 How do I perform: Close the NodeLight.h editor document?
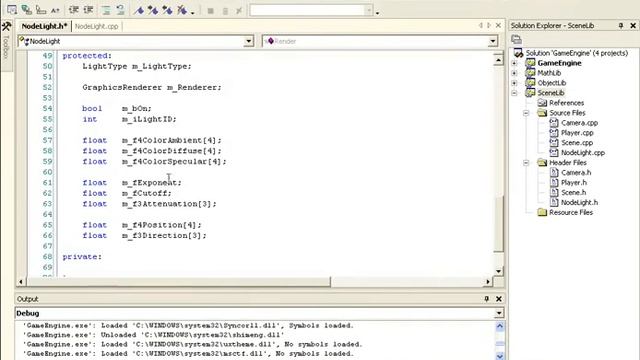point(498,25)
